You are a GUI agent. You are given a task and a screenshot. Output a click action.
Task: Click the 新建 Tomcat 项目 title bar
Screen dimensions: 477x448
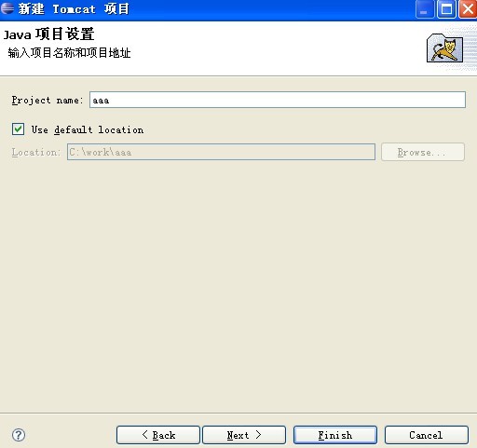(74, 8)
